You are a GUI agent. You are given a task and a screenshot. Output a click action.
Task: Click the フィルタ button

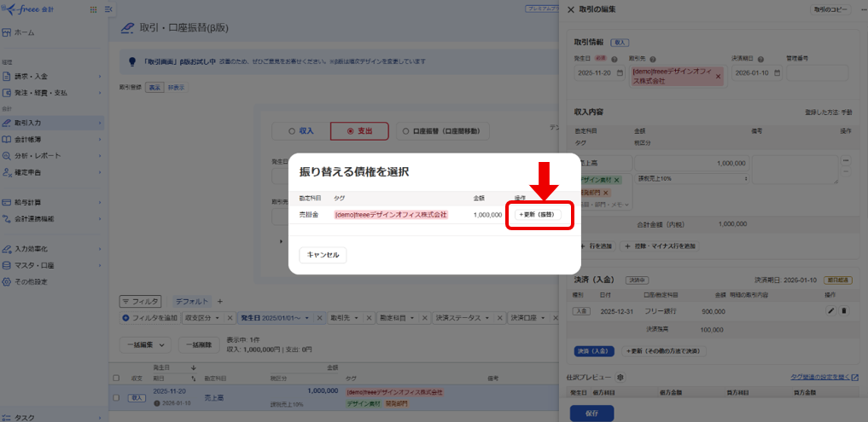(x=140, y=302)
